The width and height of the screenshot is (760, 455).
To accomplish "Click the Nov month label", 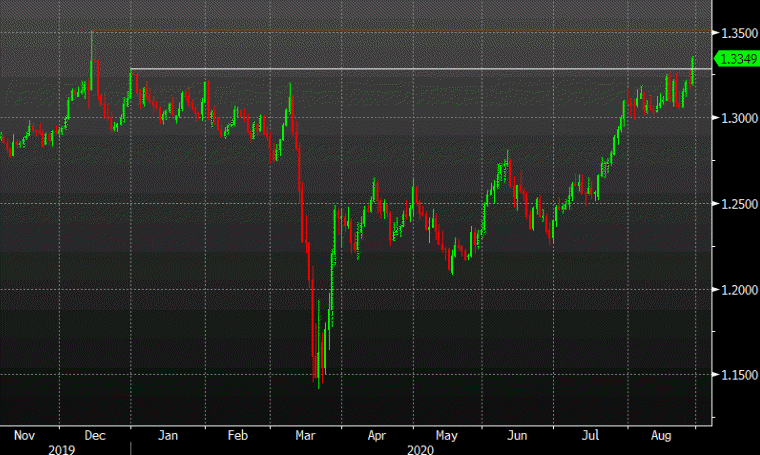I will [x=24, y=435].
